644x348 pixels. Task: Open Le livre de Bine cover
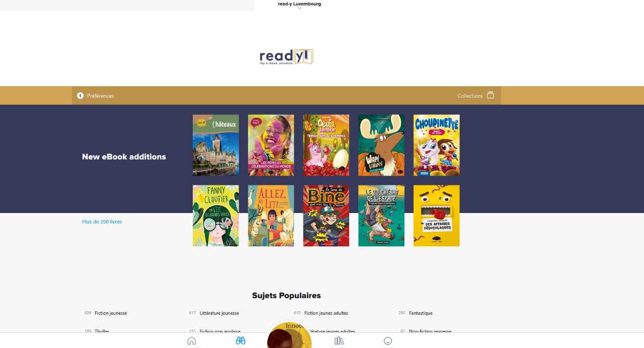coord(326,216)
